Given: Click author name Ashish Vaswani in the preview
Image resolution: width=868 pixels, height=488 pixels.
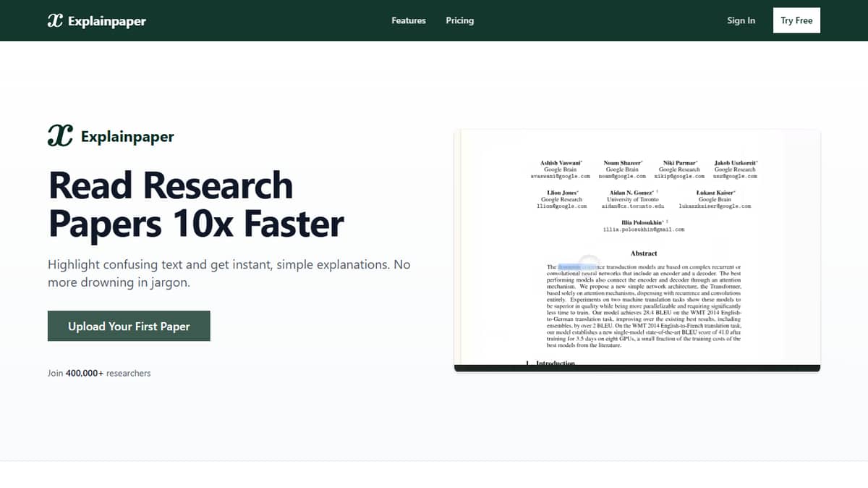Looking at the screenshot, I should click(x=561, y=163).
